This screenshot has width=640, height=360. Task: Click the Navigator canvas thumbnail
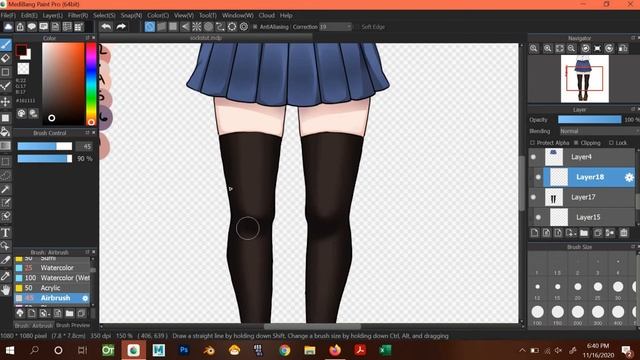point(584,79)
